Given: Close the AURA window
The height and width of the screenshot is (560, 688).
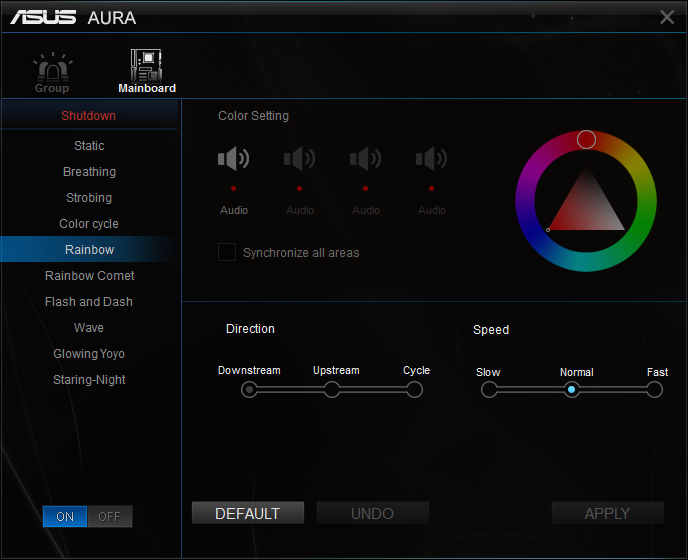Looking at the screenshot, I should pyautogui.click(x=667, y=17).
